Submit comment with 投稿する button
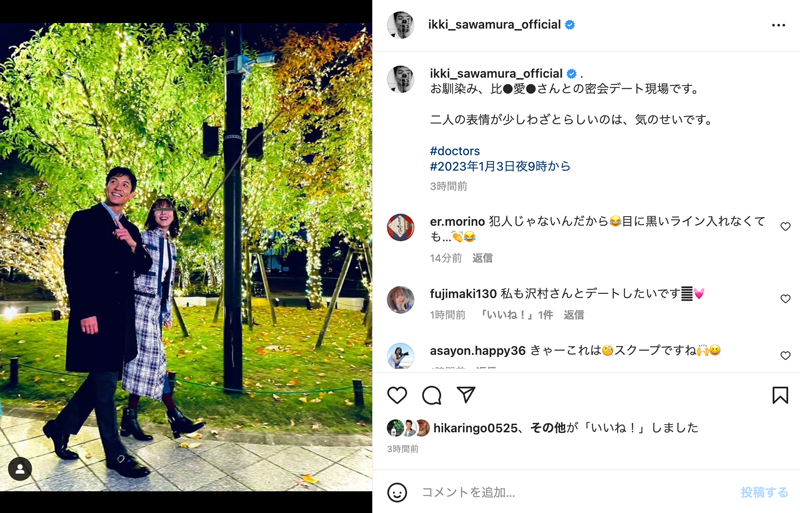800x513 pixels. (x=764, y=492)
